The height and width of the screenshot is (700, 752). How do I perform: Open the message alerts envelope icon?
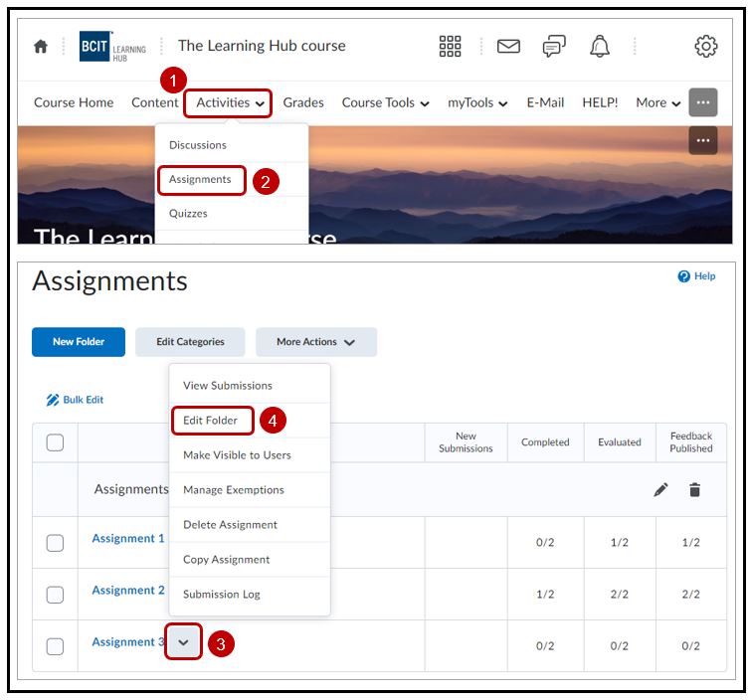(x=508, y=47)
